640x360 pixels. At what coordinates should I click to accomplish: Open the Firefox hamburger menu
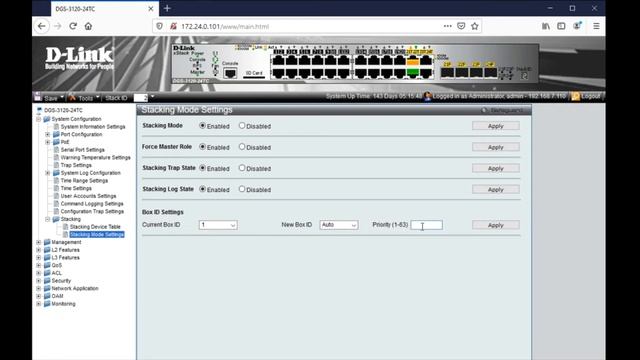(596, 26)
